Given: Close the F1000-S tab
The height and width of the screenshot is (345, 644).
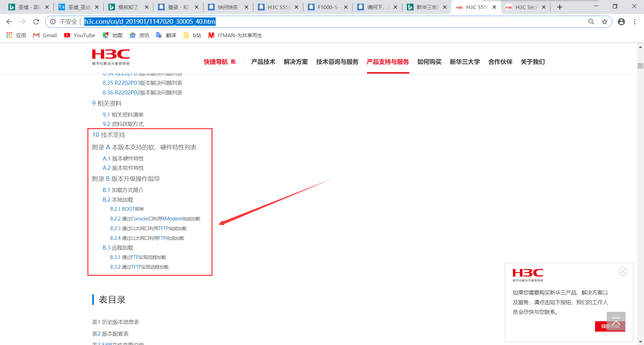Looking at the screenshot, I should (346, 7).
